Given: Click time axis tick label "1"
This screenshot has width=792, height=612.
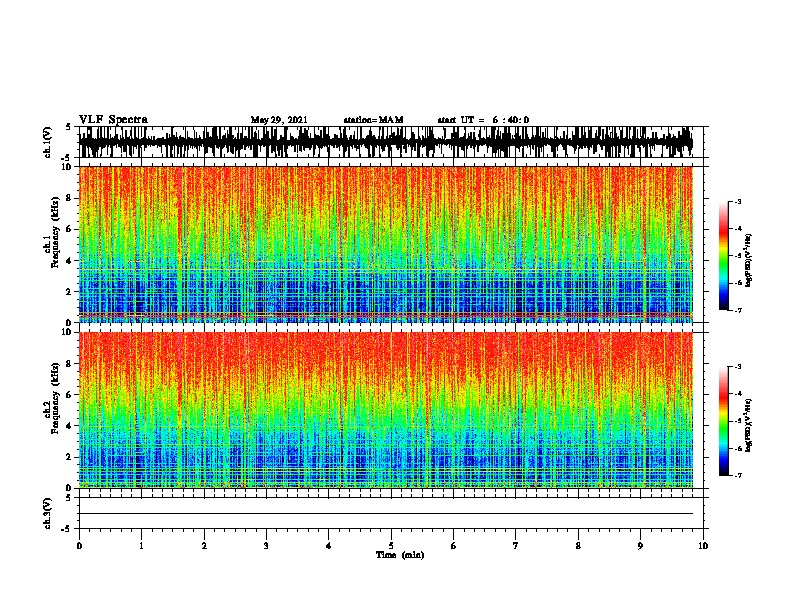Looking at the screenshot, I should (x=141, y=546).
